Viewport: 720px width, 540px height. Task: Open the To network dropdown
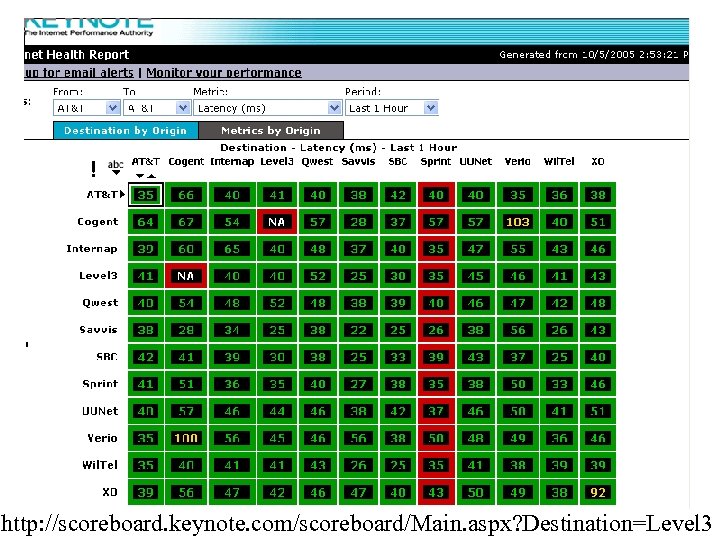(157, 108)
